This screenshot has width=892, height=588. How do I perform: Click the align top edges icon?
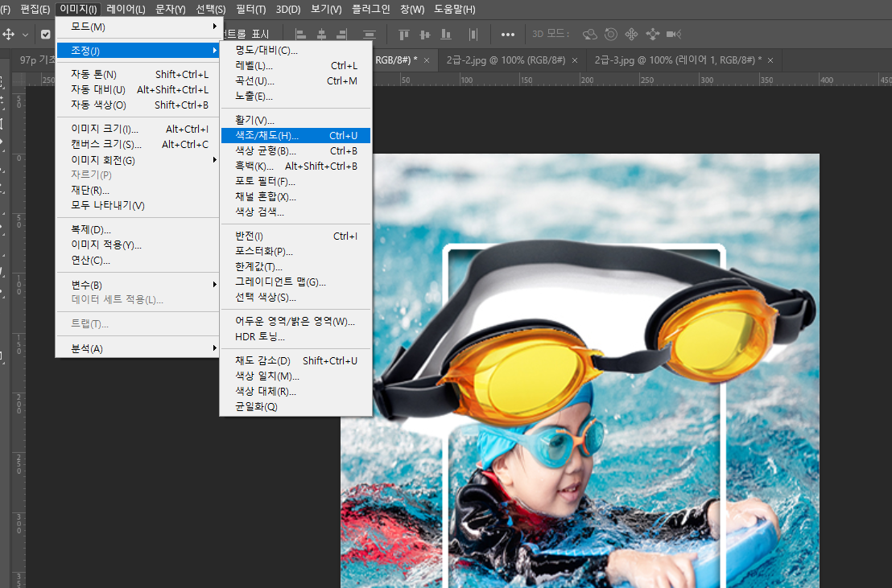point(404,35)
